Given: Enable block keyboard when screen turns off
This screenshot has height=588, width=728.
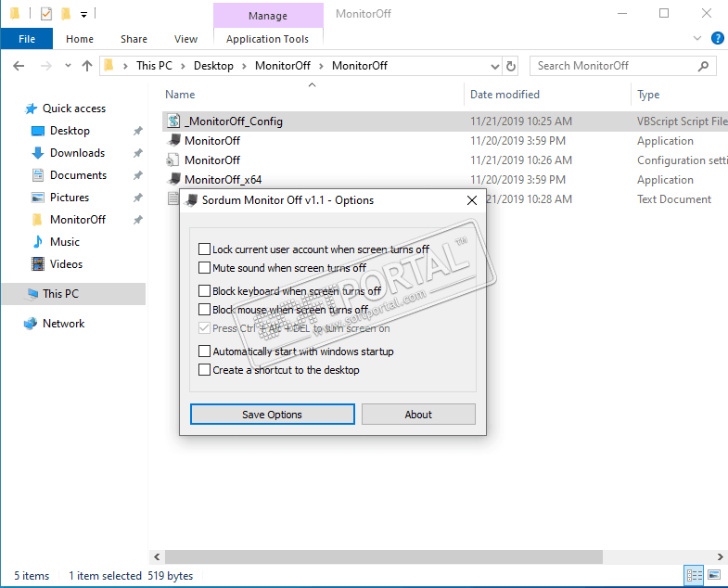Looking at the screenshot, I should click(204, 290).
